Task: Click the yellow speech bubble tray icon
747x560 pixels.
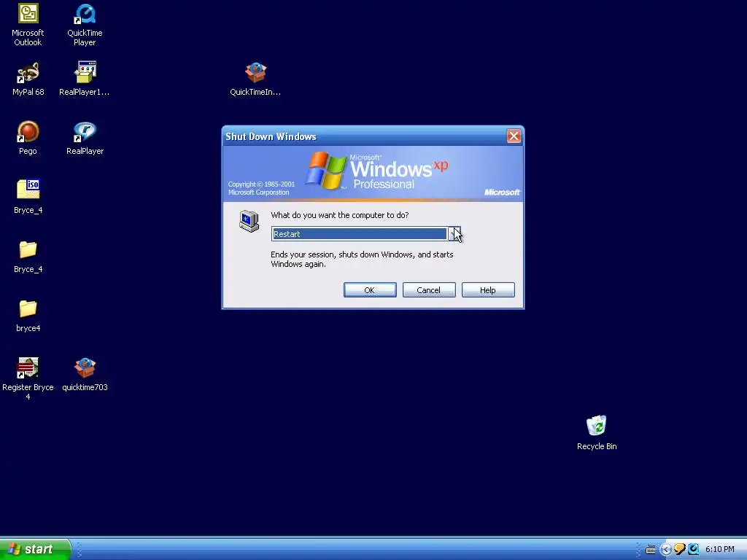Action: pyautogui.click(x=680, y=549)
